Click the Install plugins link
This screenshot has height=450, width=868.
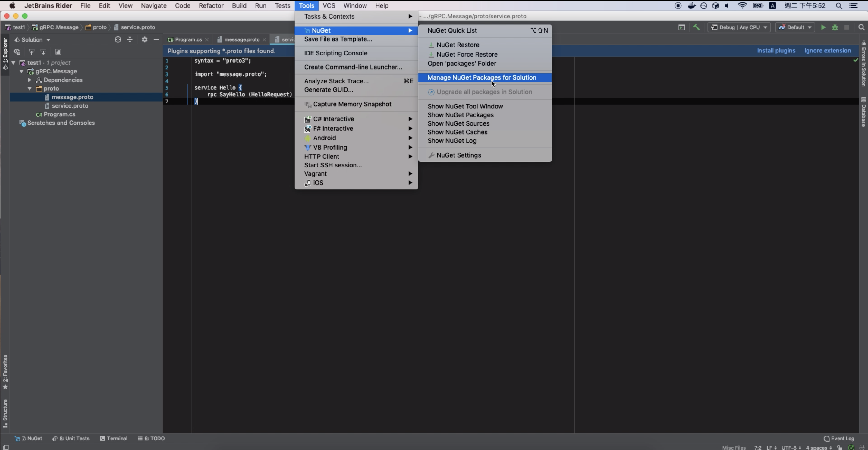point(776,51)
